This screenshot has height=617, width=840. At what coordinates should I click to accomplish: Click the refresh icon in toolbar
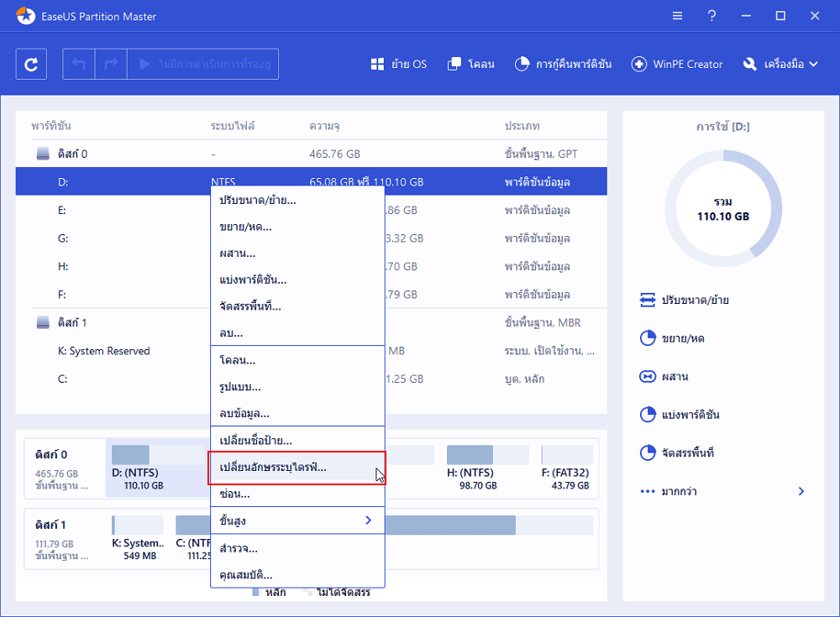[31, 65]
